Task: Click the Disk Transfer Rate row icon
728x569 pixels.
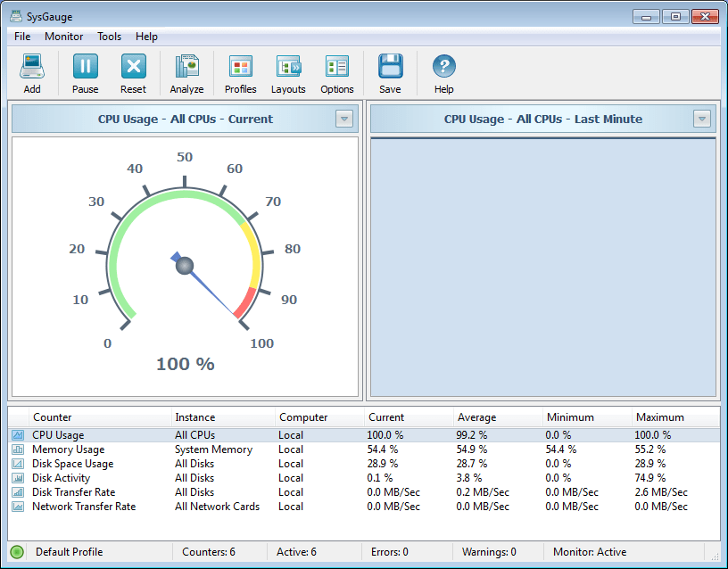Action: coord(18,492)
